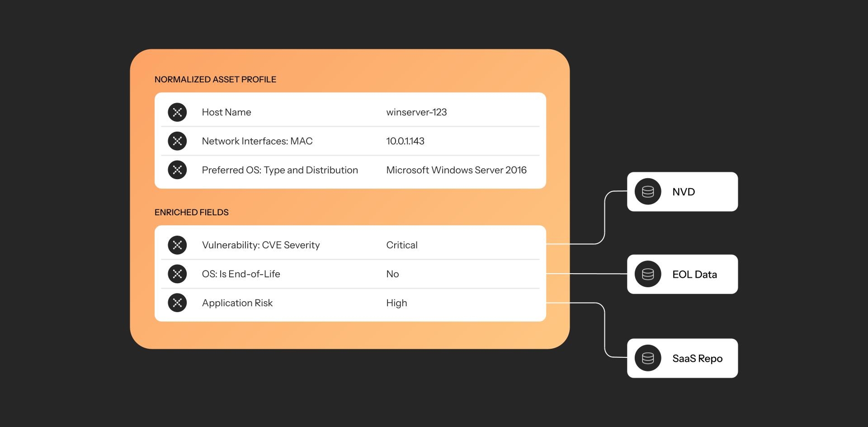Click the NVD database icon

coord(648,192)
